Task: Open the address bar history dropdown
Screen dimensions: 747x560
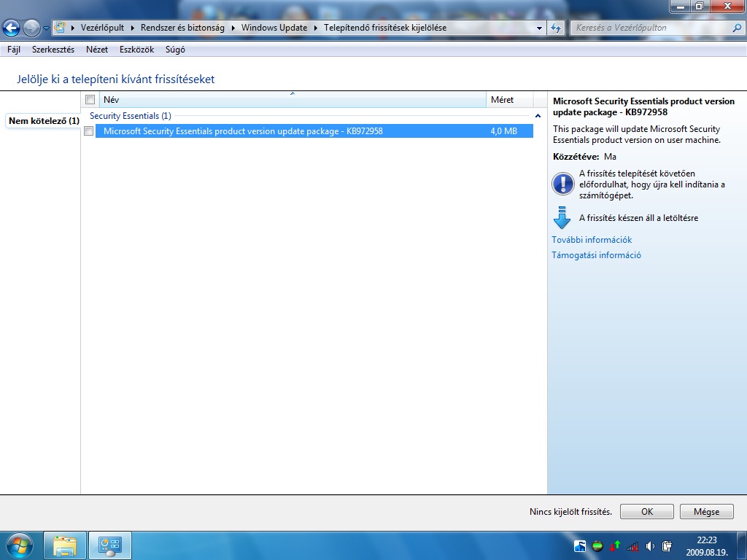Action: pyautogui.click(x=539, y=28)
